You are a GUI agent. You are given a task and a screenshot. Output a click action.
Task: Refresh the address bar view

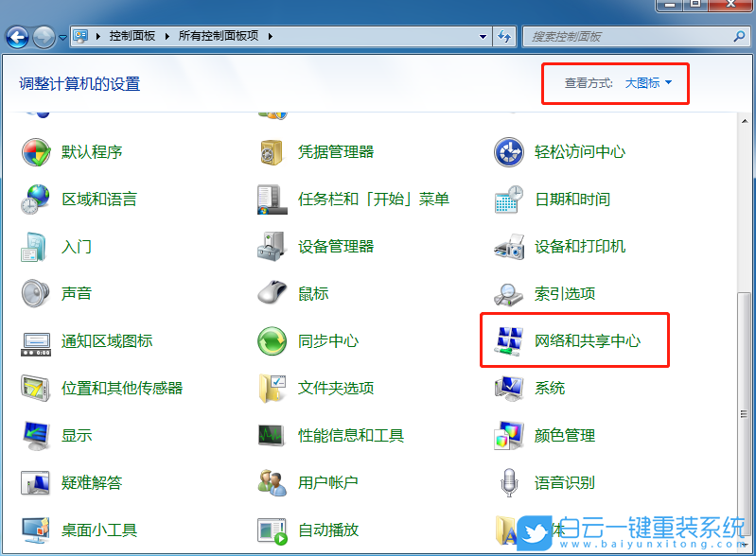click(504, 37)
